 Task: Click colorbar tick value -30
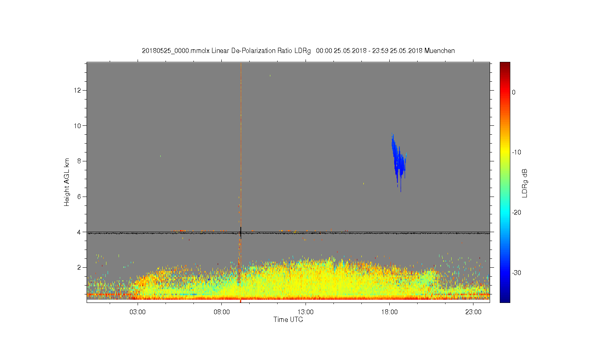[x=516, y=273]
